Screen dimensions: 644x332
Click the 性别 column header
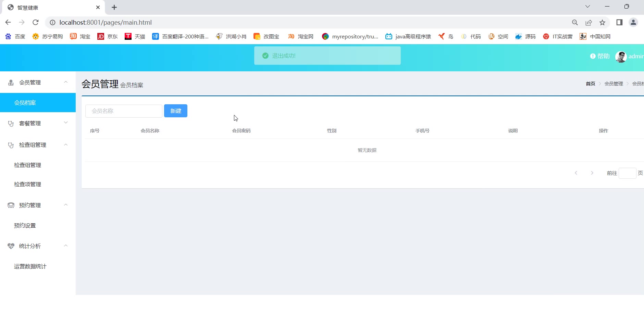click(x=332, y=131)
